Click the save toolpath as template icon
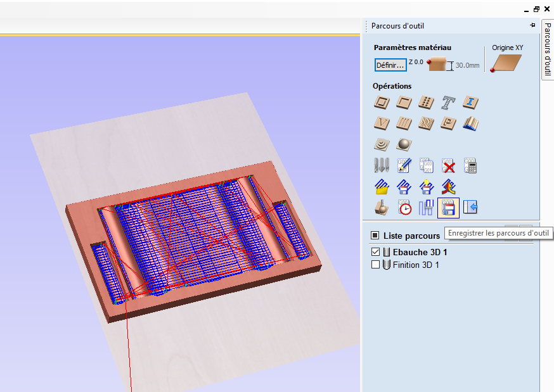 point(404,187)
